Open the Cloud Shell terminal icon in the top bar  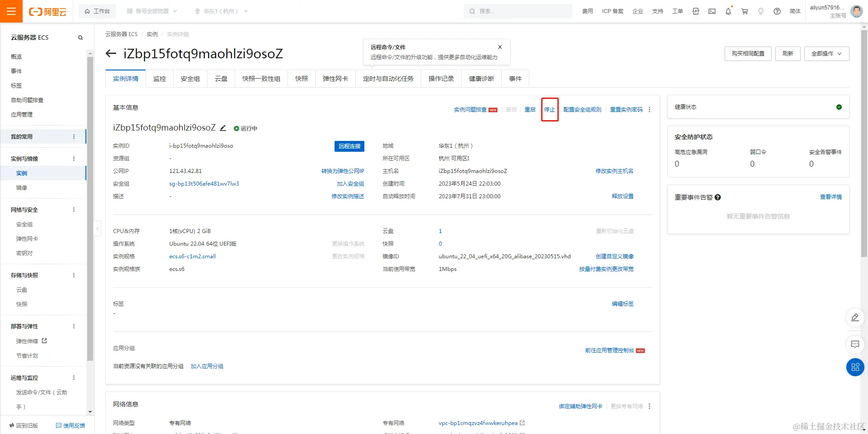point(712,11)
